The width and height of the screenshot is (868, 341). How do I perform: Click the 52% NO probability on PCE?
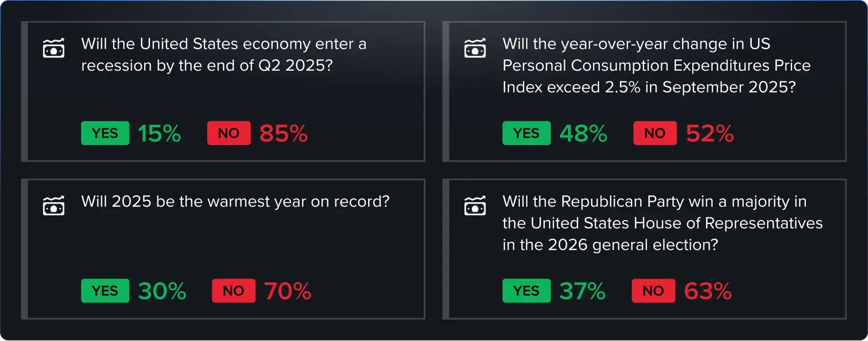710,133
